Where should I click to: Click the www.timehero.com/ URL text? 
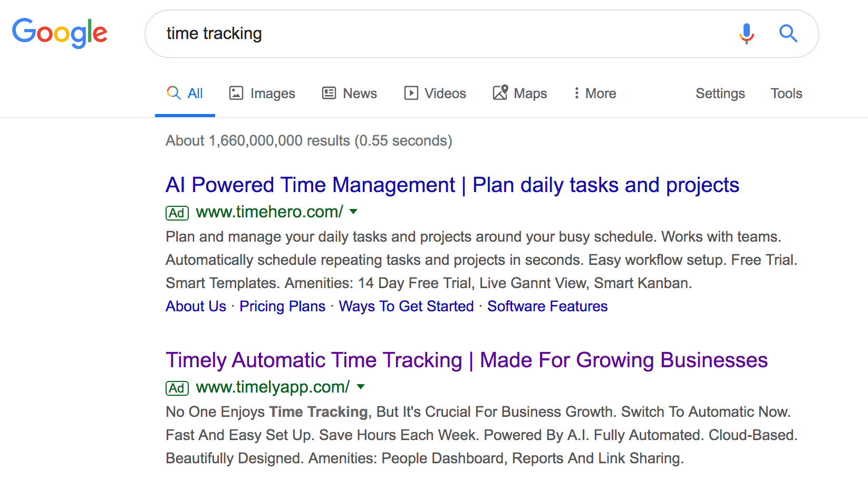[269, 212]
